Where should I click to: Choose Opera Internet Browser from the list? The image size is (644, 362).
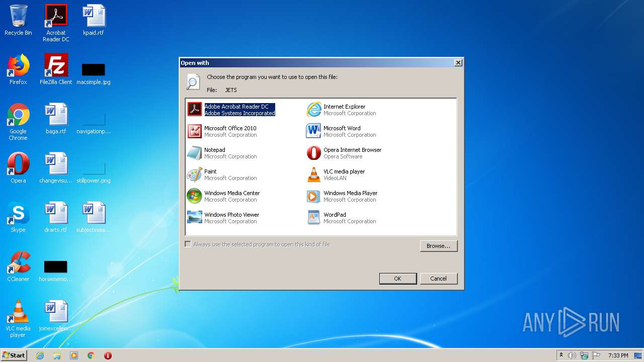(344, 153)
